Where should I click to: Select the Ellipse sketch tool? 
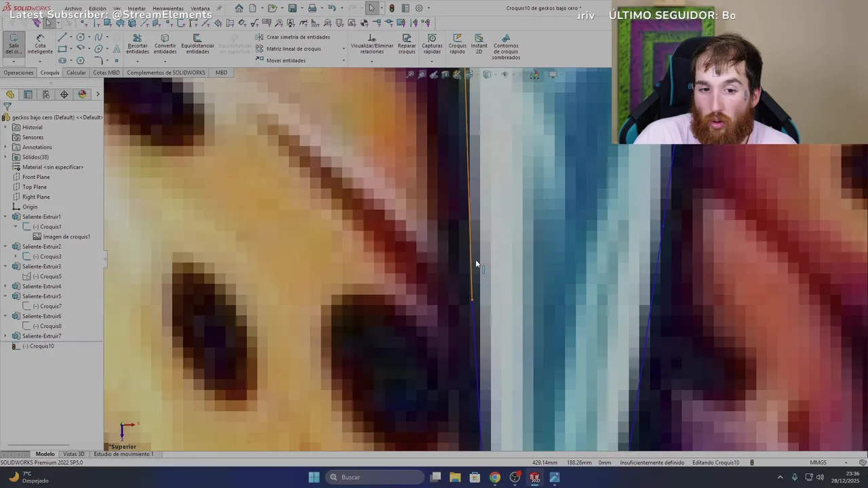pyautogui.click(x=98, y=49)
